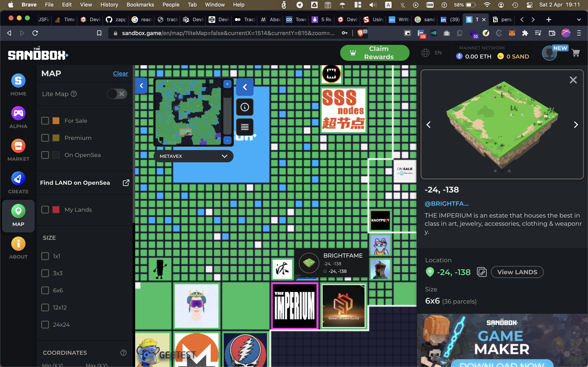The image size is (588, 367).
Task: Open the shopping cart icon
Action: point(576,53)
